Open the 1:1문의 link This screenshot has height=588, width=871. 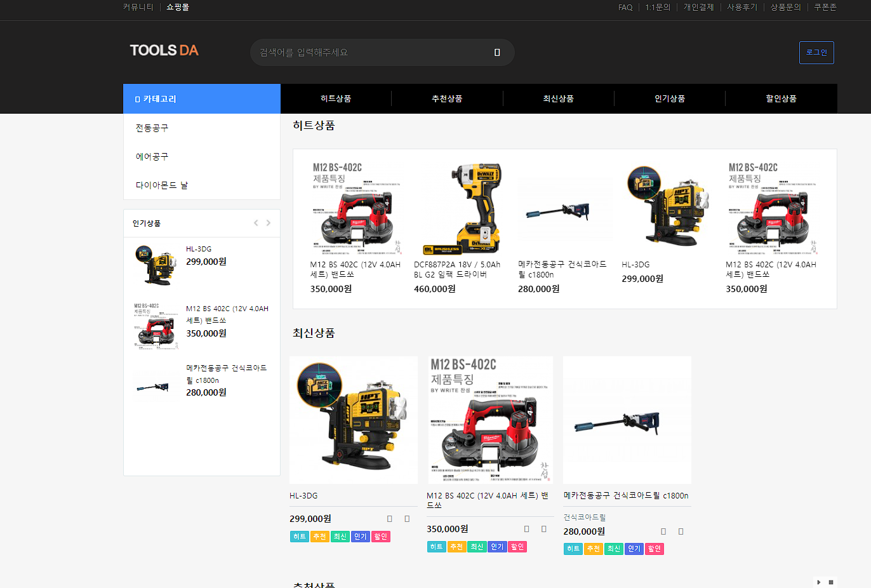point(658,7)
